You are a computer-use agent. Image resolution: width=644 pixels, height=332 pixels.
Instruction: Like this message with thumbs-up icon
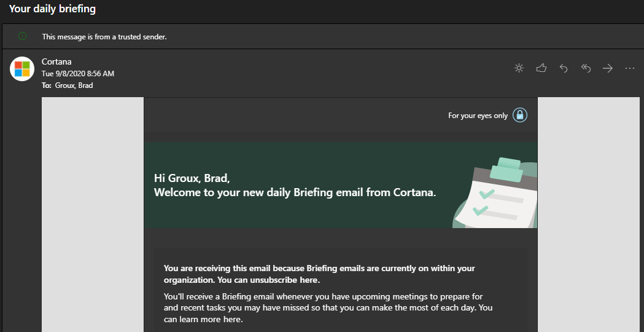(541, 68)
